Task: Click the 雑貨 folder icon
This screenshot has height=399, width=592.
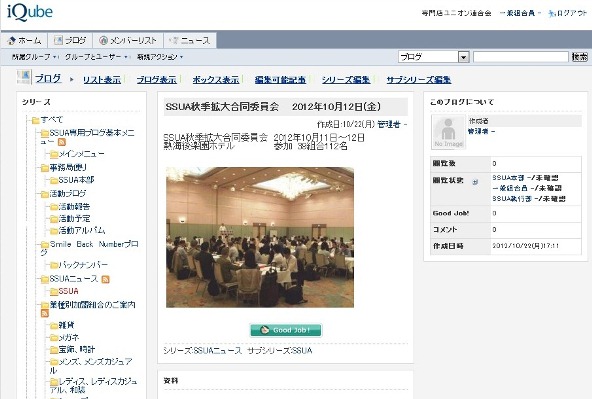Action: click(x=54, y=325)
